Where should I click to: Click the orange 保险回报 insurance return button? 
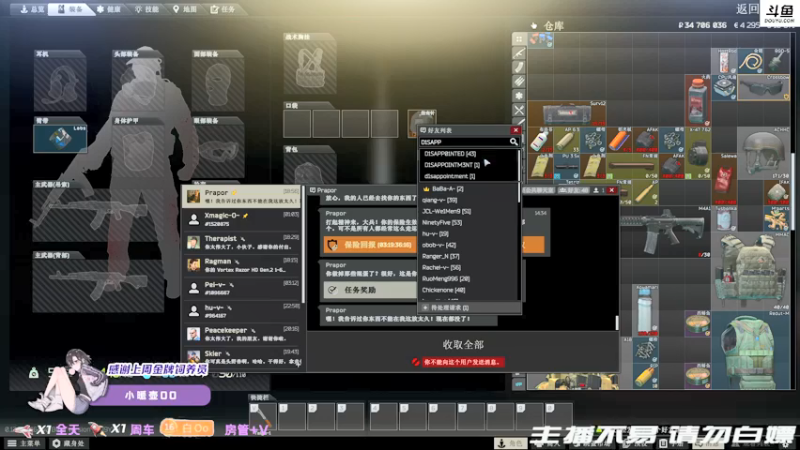pos(370,245)
